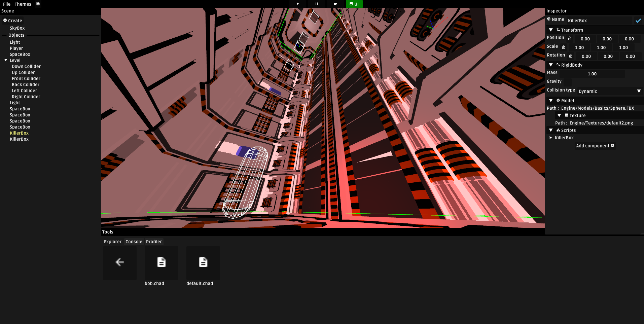The height and width of the screenshot is (324, 644).
Task: Open the Themes menu
Action: (23, 4)
